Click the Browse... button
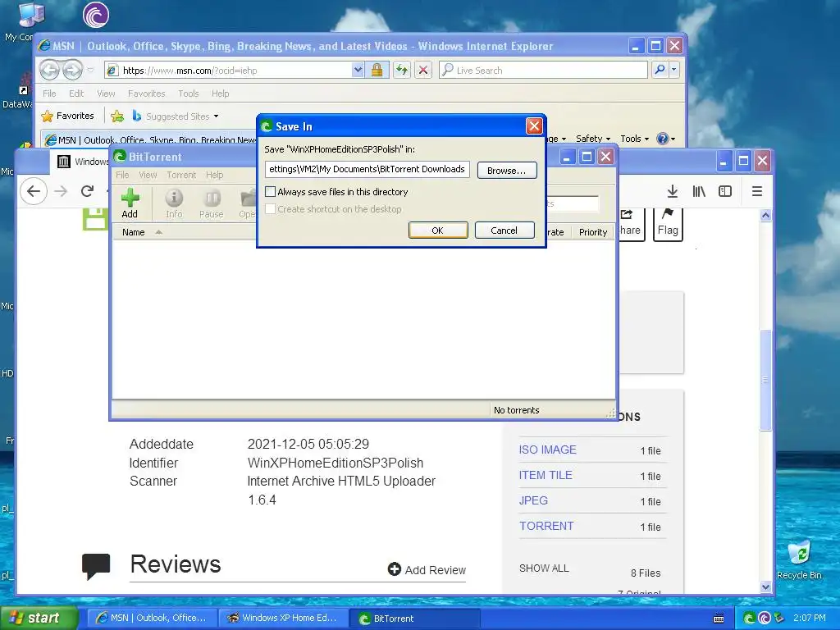 click(507, 171)
